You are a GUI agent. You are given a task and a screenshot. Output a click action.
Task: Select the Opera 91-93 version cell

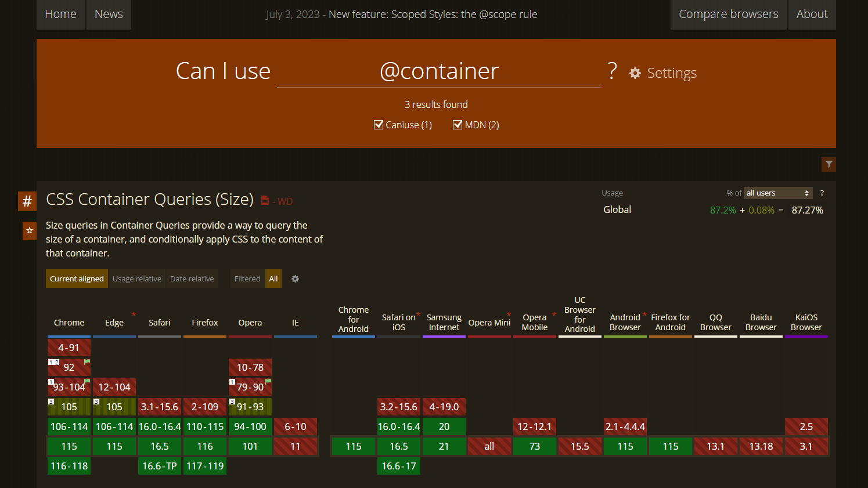click(250, 407)
